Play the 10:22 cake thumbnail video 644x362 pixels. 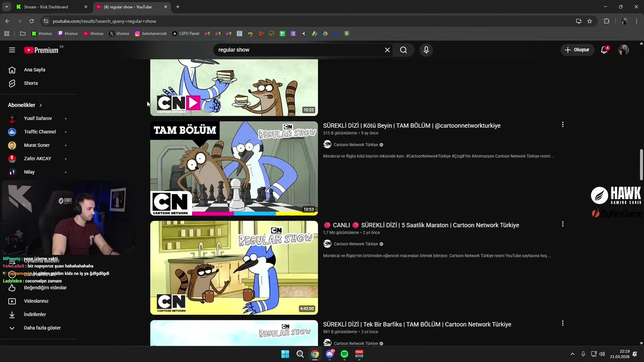click(234, 87)
